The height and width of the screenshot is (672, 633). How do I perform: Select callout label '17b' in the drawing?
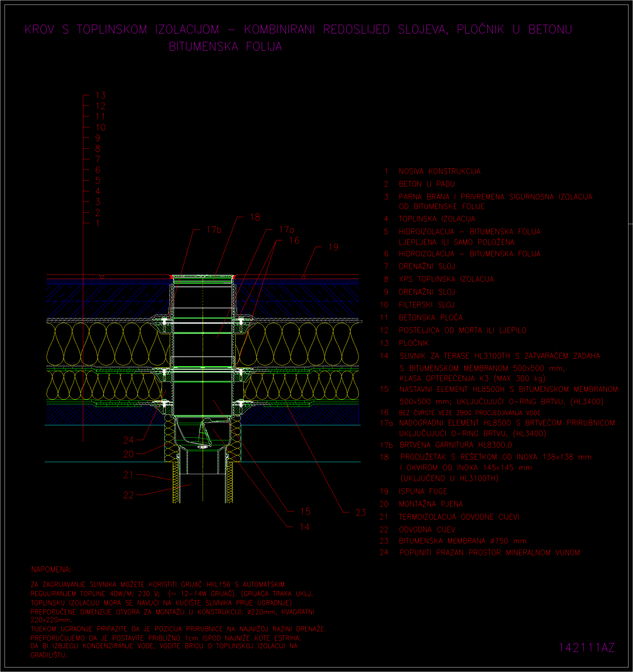(214, 230)
